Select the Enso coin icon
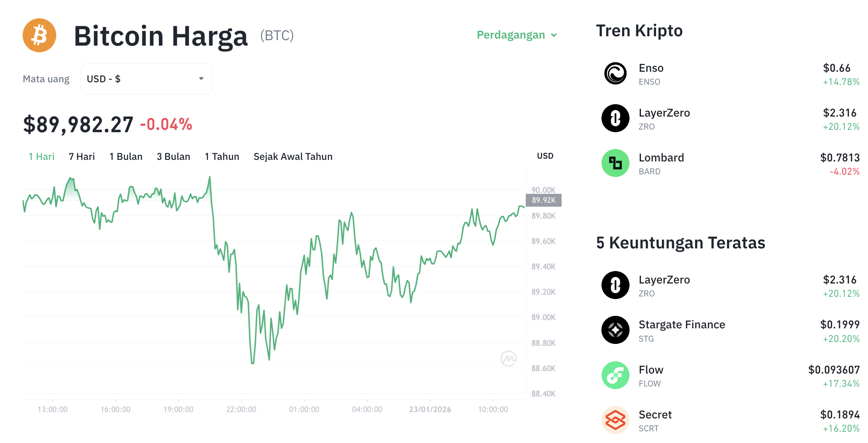 tap(615, 74)
